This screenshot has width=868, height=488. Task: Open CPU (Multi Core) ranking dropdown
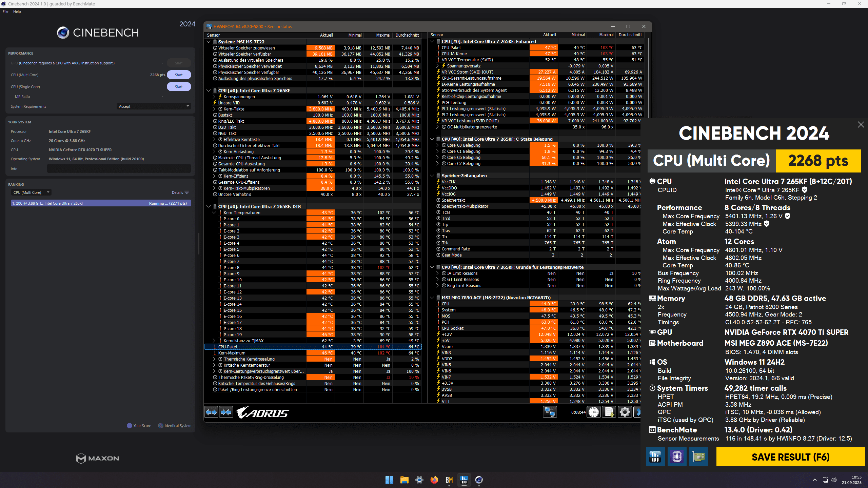point(31,192)
